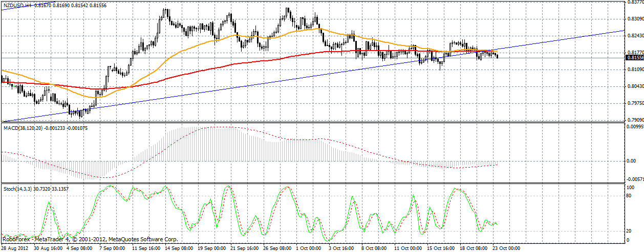Screen dimensions: 644x252
Task: Click the 1 Oct 00:00 date label
Action: [x=309, y=248]
